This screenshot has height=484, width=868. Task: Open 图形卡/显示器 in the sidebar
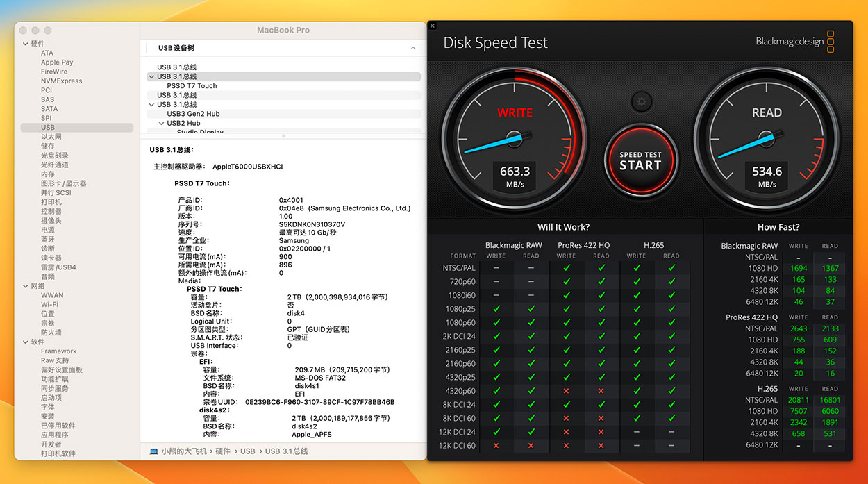pos(63,183)
